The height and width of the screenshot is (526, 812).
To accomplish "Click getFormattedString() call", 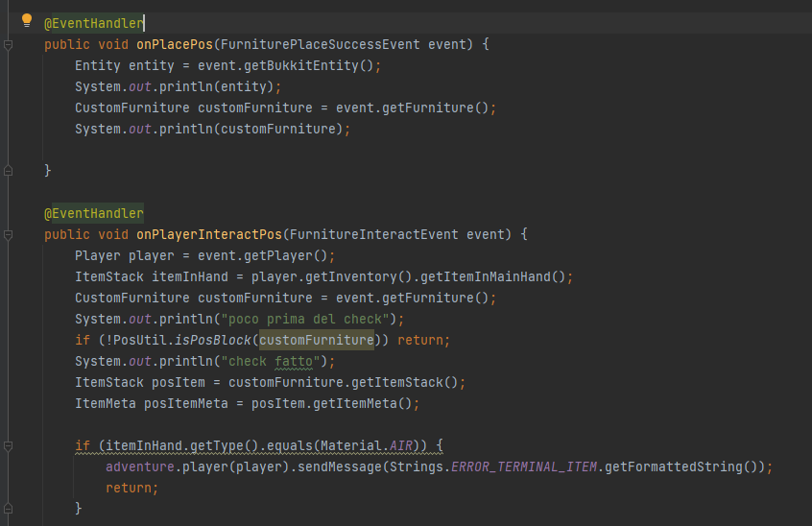I will [x=681, y=467].
